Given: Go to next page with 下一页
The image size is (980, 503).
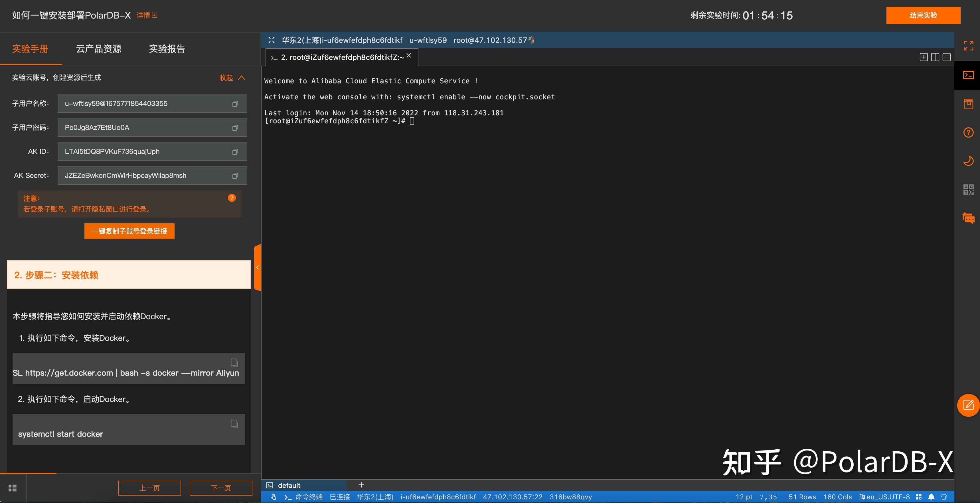Looking at the screenshot, I should pyautogui.click(x=221, y=488).
